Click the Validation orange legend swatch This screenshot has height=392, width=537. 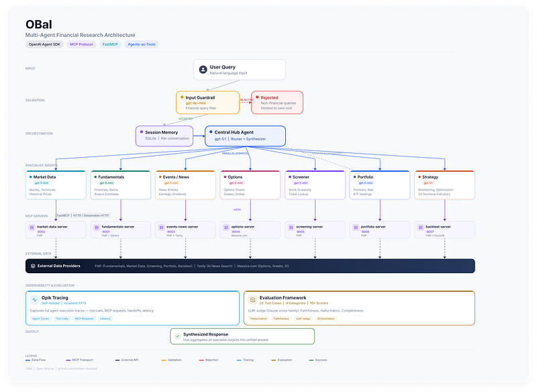click(x=164, y=360)
